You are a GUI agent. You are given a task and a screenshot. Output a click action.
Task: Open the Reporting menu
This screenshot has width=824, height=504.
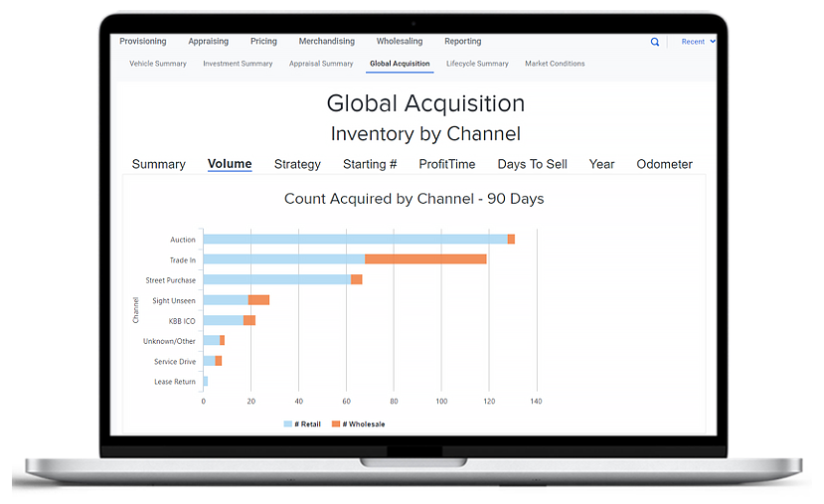[462, 42]
